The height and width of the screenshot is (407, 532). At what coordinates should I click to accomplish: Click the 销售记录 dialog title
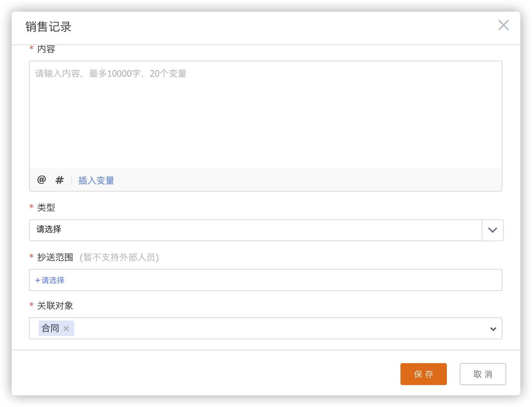click(48, 27)
